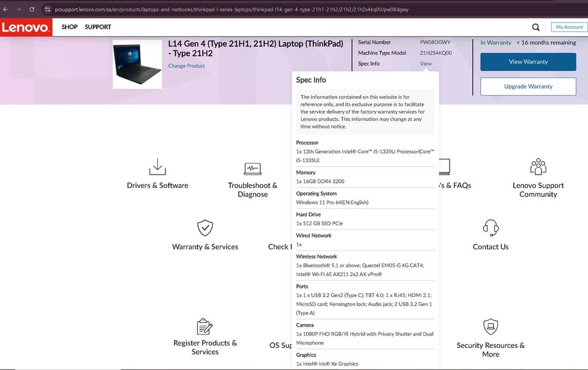Open the Register Products & Services icon
This screenshot has width=588, height=370.
point(205,326)
